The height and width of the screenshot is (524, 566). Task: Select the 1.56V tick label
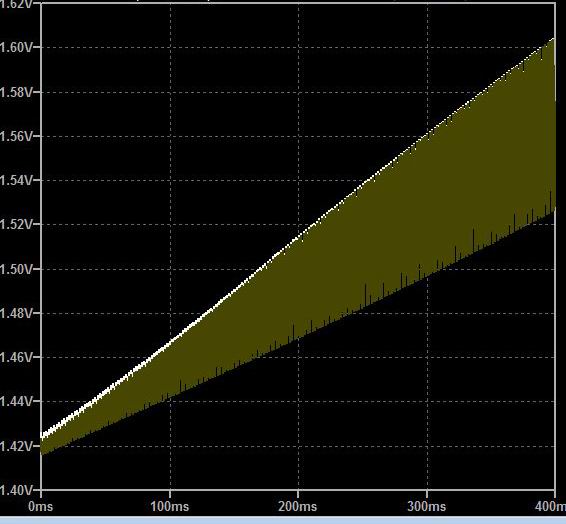(x=16, y=136)
